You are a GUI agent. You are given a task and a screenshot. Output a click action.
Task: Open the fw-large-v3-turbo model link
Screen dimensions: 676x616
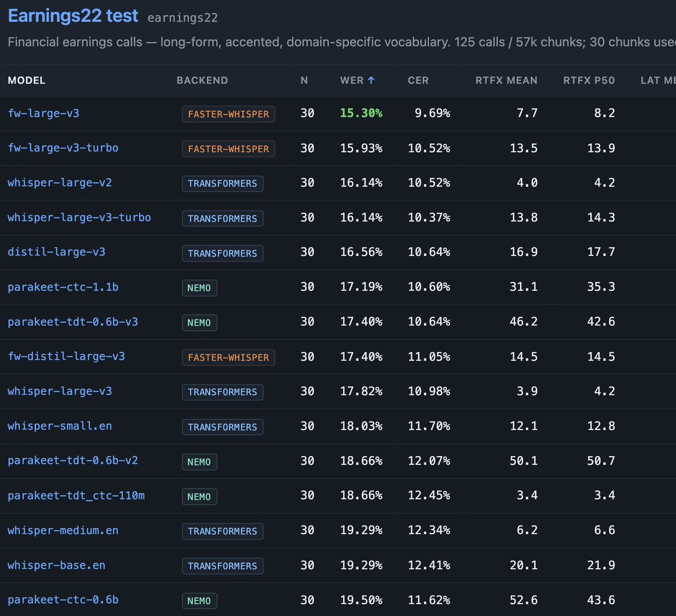click(x=63, y=148)
